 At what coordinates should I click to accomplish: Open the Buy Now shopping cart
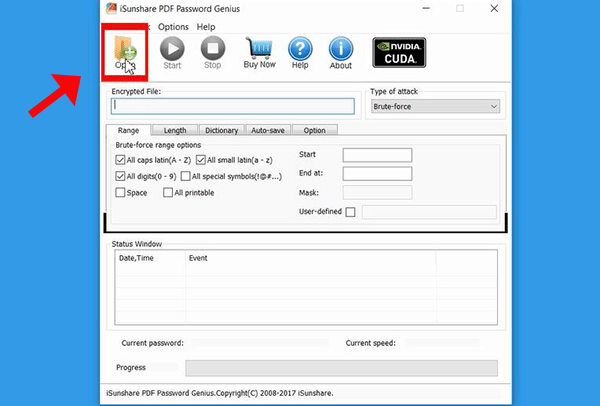[x=259, y=53]
